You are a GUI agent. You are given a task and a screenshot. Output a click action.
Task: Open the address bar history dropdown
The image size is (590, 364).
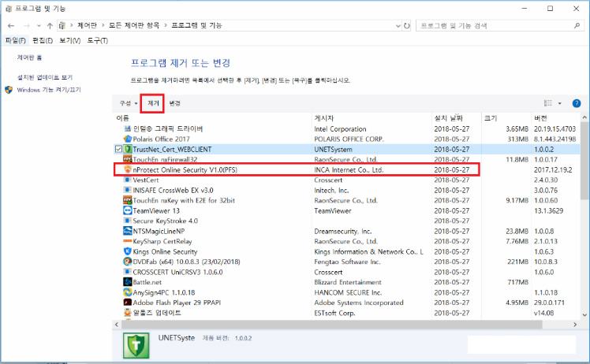(x=398, y=25)
